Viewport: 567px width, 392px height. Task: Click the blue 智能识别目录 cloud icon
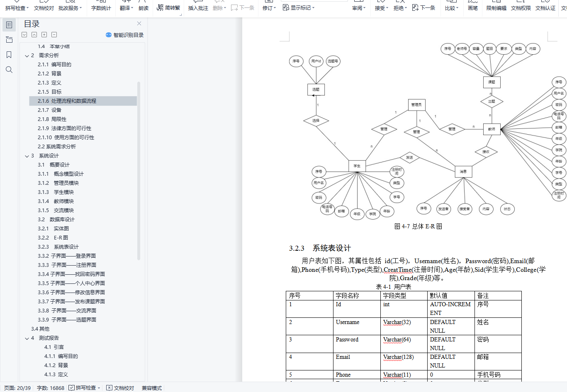click(109, 35)
